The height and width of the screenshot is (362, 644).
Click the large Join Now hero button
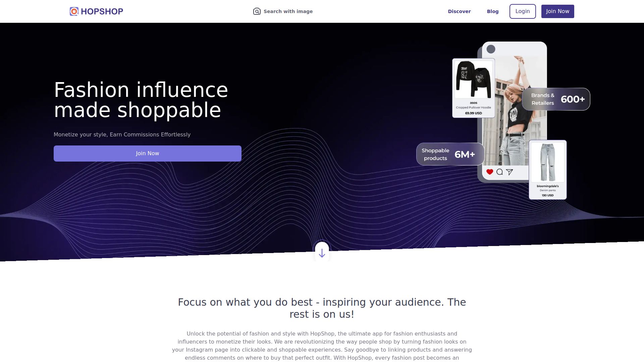coord(148,154)
